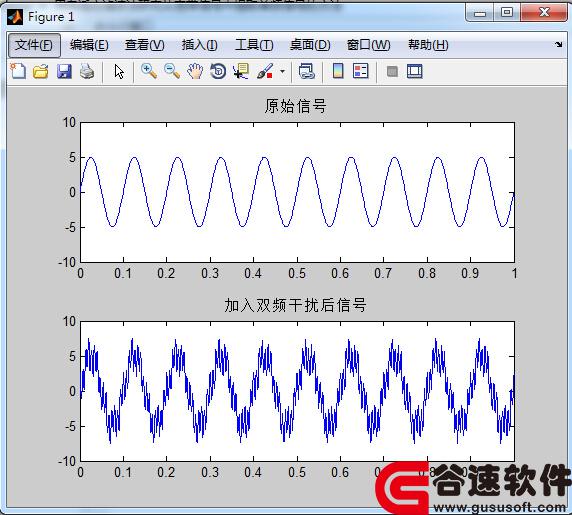Click the Link Plot toolbar button
This screenshot has width=572, height=515.
pos(306,71)
